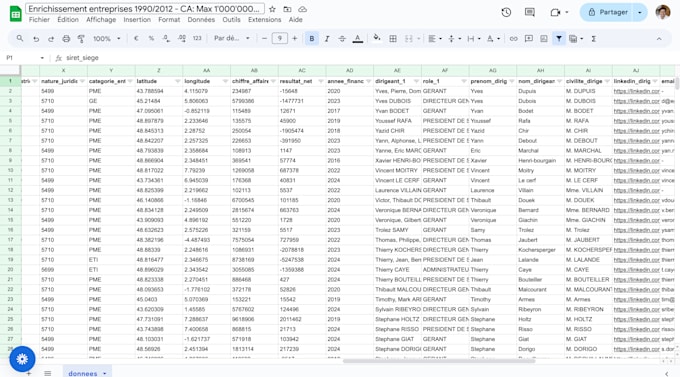Open LinkedIn link for M. DUPUIS row
This screenshot has height=377, width=680.
pos(636,92)
